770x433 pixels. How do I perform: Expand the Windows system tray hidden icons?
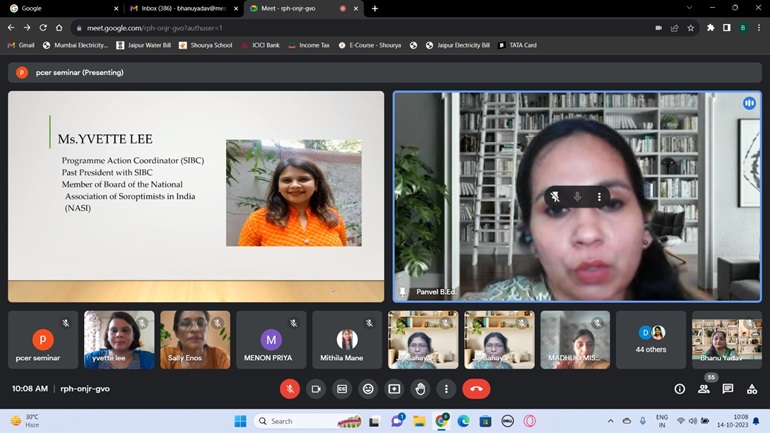(x=611, y=421)
